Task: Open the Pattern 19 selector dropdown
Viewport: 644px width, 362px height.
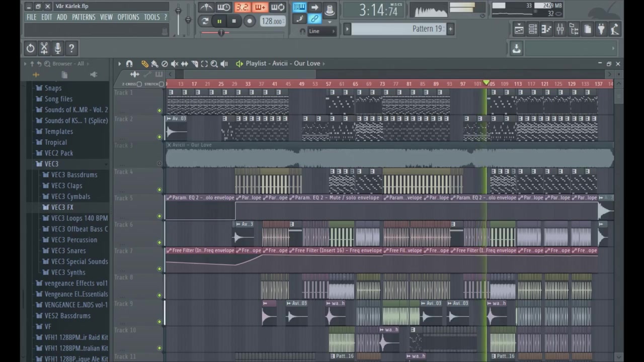Action: [398, 29]
